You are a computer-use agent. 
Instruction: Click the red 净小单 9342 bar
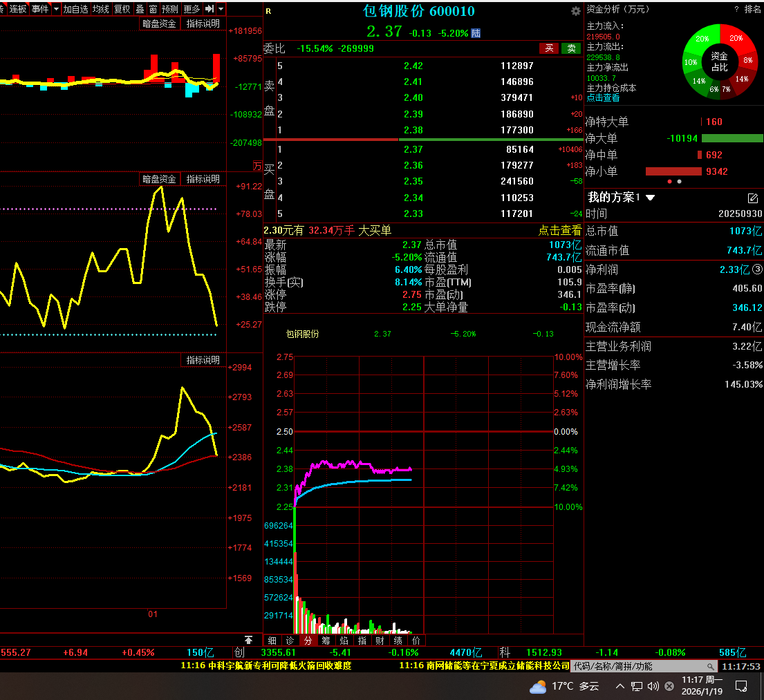point(673,171)
